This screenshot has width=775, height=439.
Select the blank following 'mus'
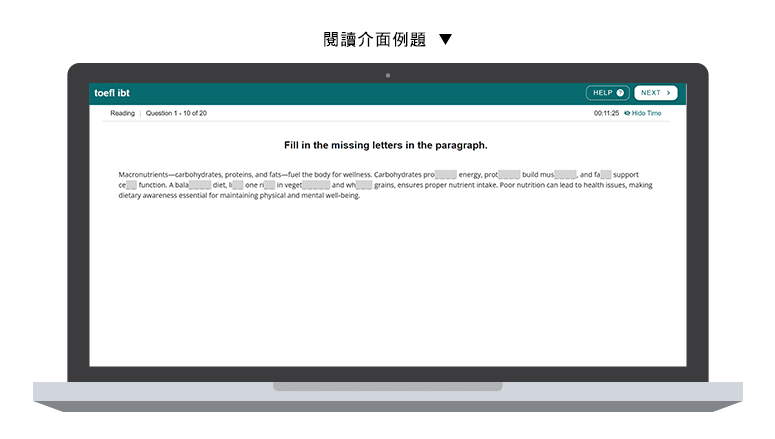565,174
